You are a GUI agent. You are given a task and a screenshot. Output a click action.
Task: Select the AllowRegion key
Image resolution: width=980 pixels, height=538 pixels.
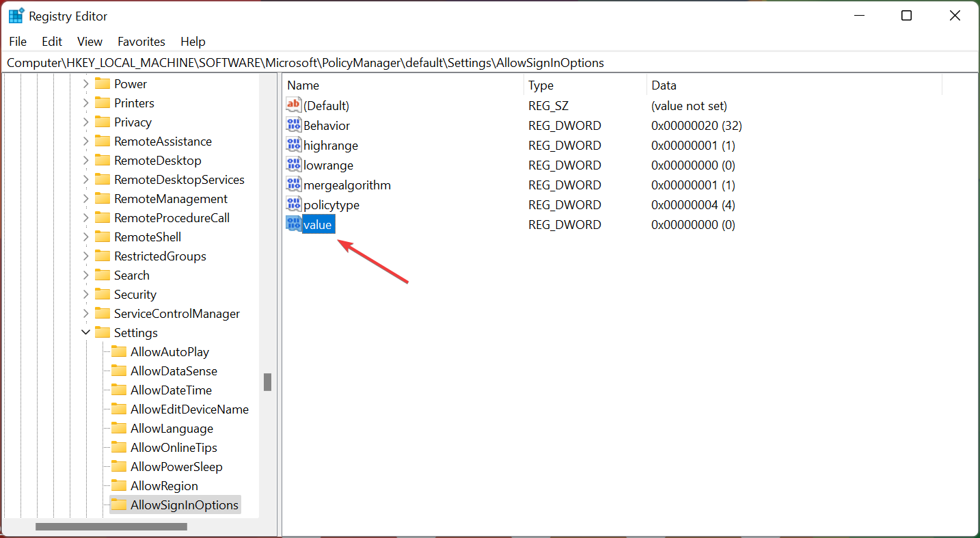[x=164, y=485]
